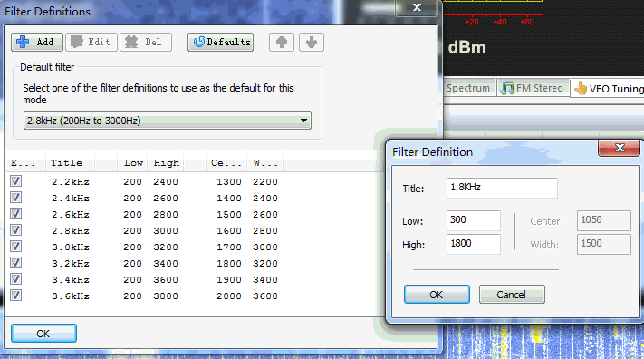Viewport: 644px width, 359px height.
Task: Sort by Low column header
Action: [133, 163]
